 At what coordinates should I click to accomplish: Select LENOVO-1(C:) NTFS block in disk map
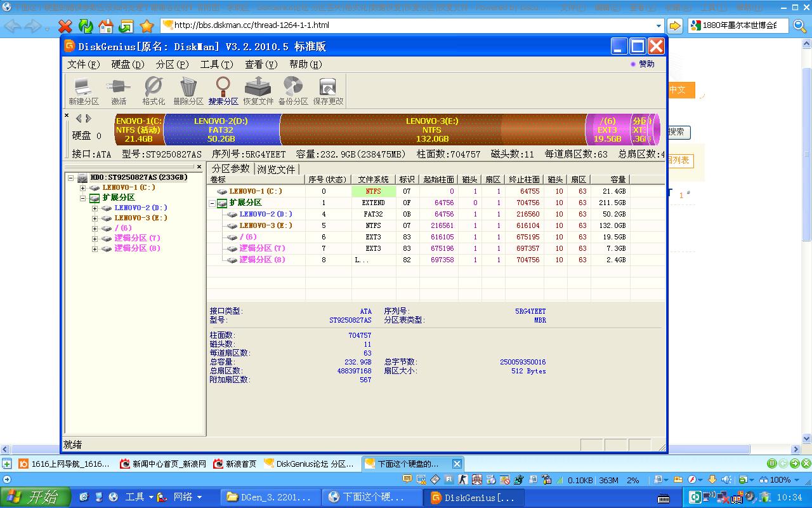139,130
